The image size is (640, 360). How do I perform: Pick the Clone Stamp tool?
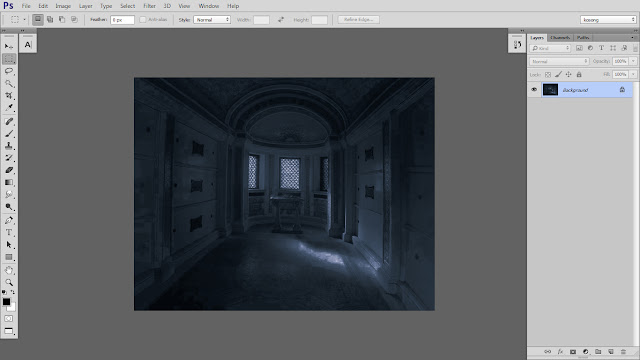click(9, 146)
